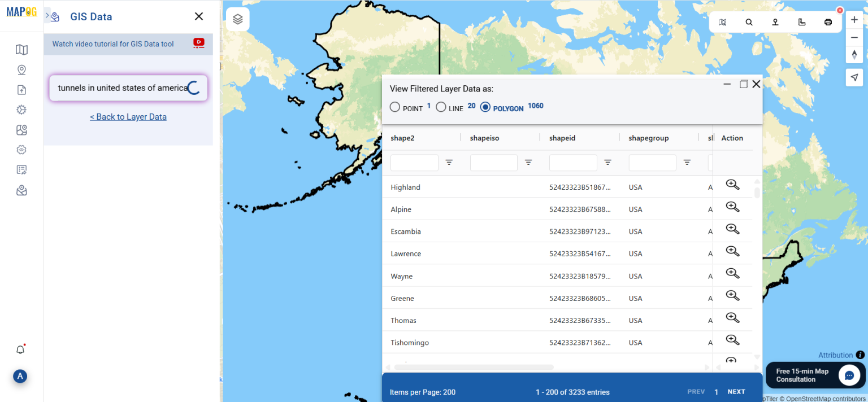This screenshot has width=868, height=402.
Task: Open the print map tool
Action: point(828,22)
